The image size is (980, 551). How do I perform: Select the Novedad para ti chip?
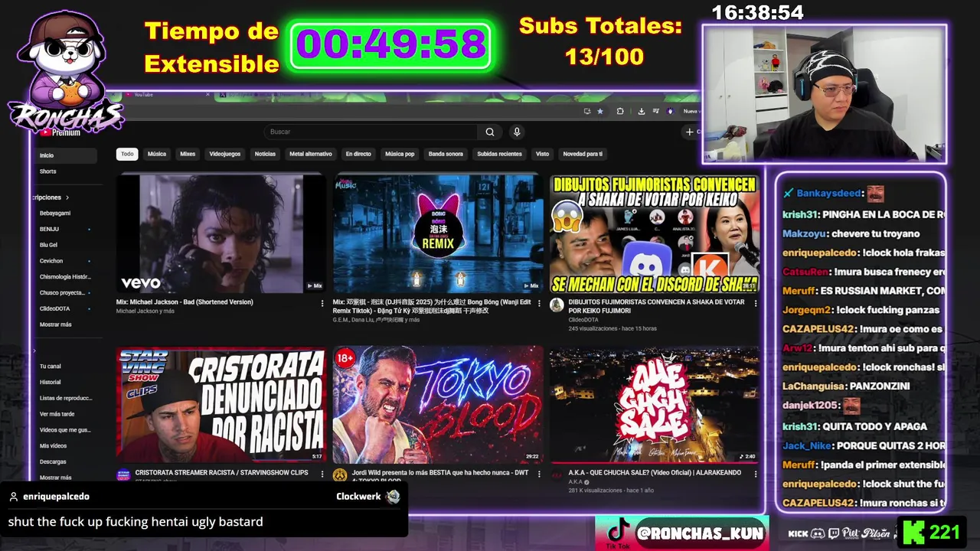pos(583,154)
